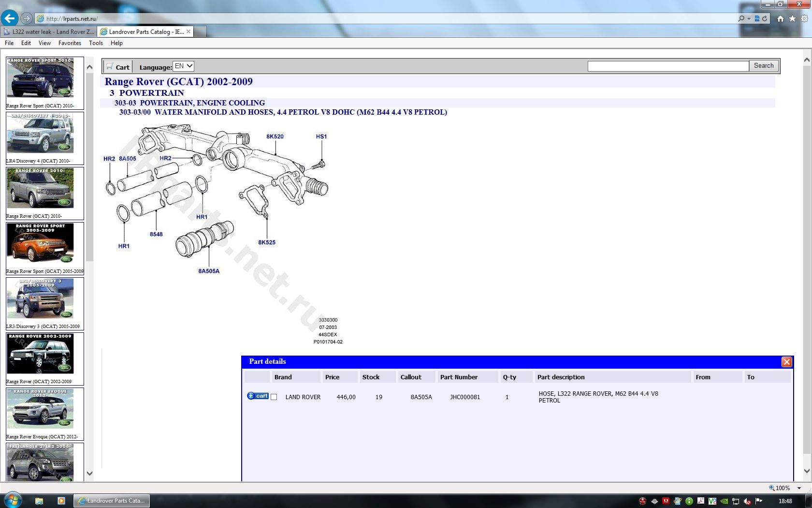Image resolution: width=812 pixels, height=508 pixels.
Task: Click callout 8K525 on the diagram
Action: [x=267, y=242]
